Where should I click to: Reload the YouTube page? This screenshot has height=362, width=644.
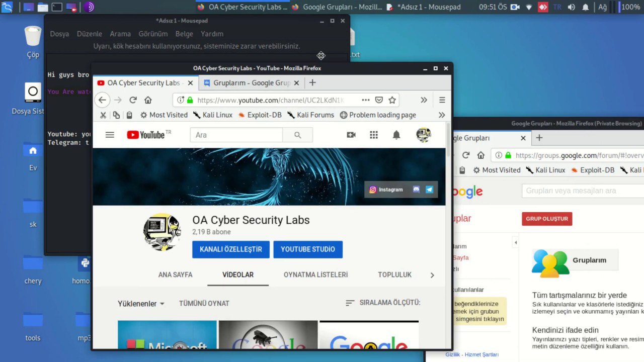133,100
